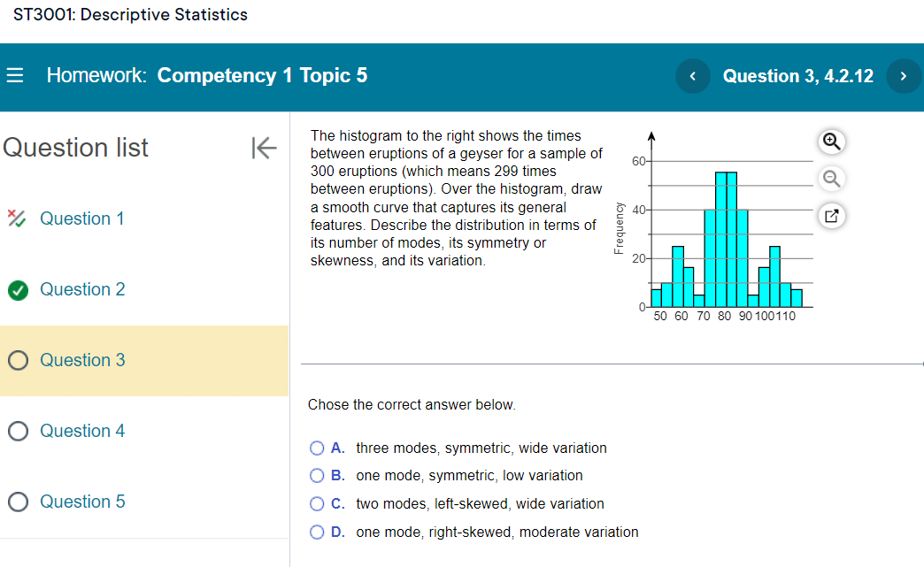Viewport: 924px width, 567px height.
Task: Switch to Question 4 in the list
Action: [81, 431]
